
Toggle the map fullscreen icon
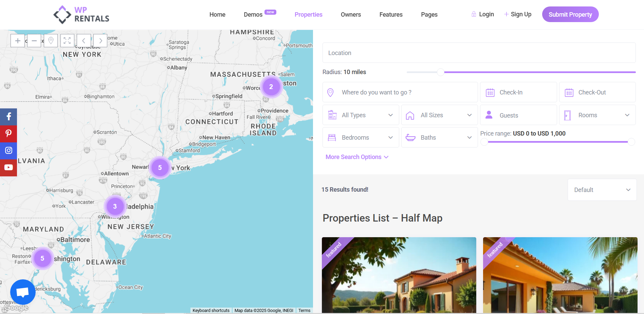(x=67, y=41)
